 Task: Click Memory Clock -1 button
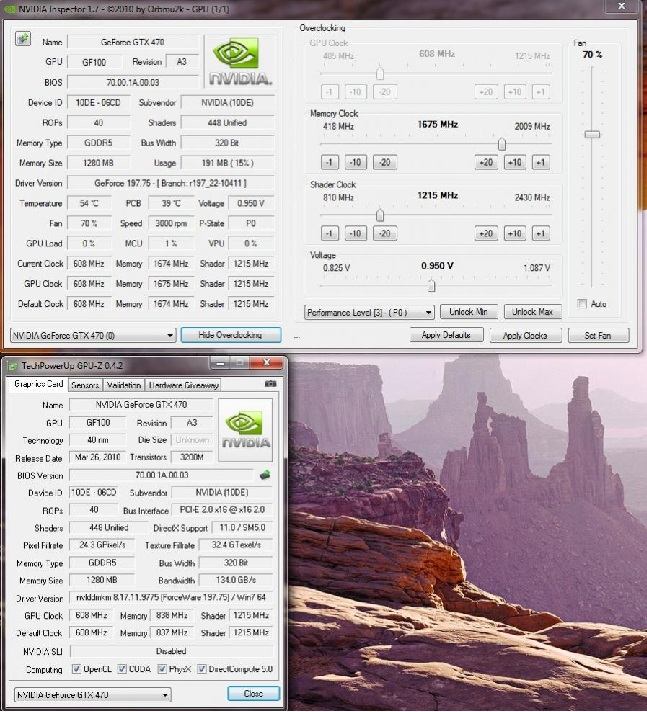point(330,162)
